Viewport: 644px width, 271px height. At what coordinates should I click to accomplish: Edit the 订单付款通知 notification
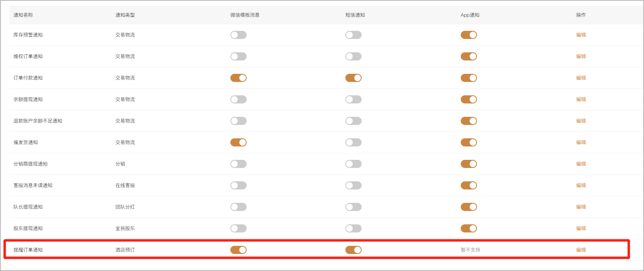[x=581, y=78]
